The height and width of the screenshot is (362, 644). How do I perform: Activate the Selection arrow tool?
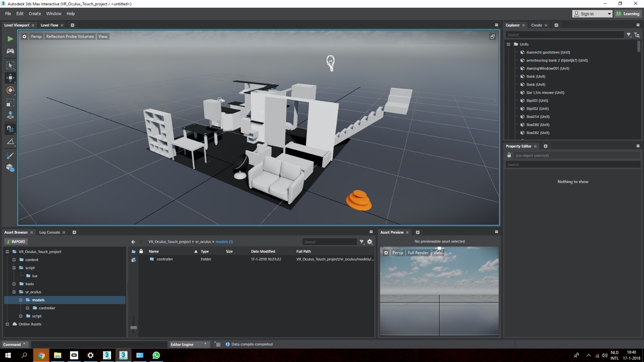pos(10,65)
